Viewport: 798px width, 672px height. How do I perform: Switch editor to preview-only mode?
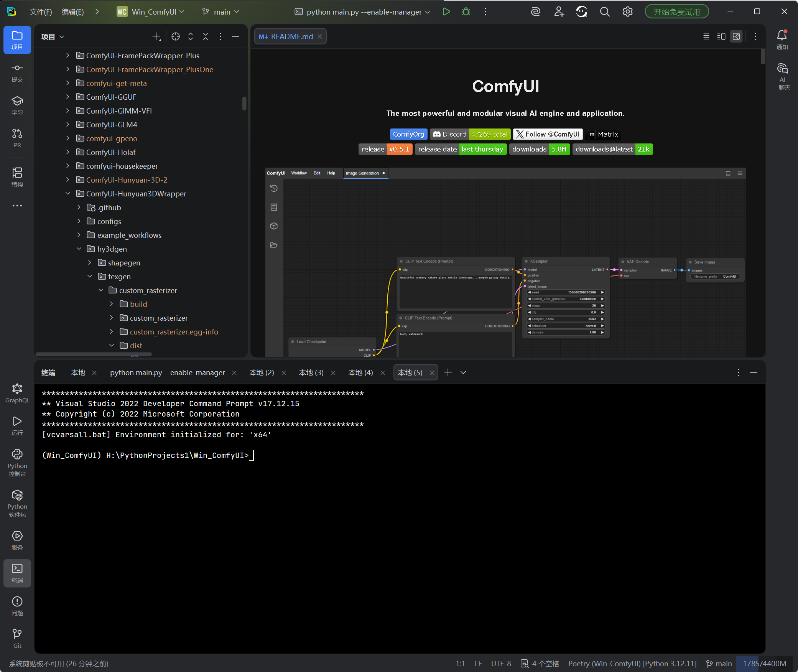click(x=736, y=36)
